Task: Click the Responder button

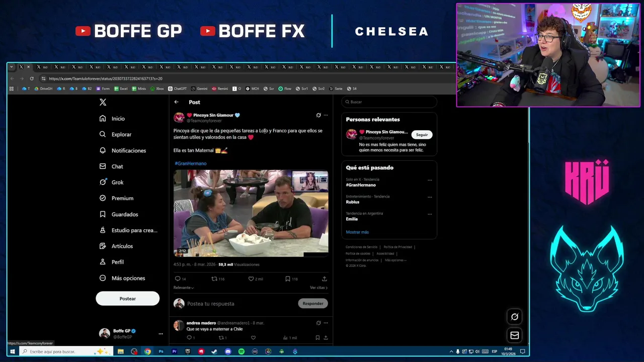Action: (x=313, y=304)
